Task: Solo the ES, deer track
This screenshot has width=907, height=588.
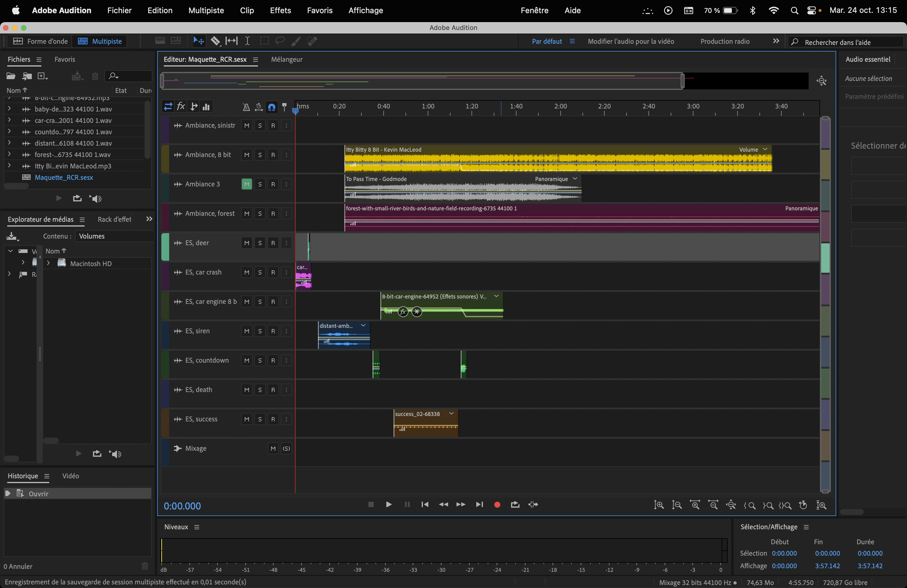Action: coord(260,243)
